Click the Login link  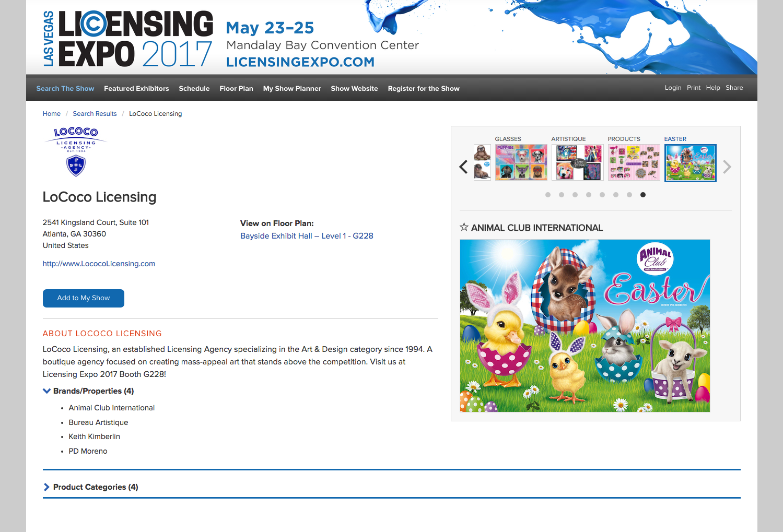point(673,88)
